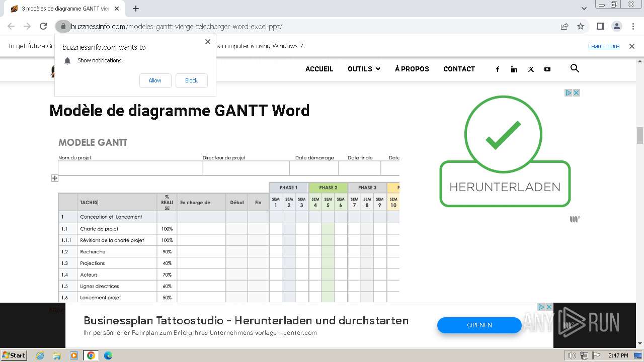Click the table move handle plus icon
Viewport: 644px width, 362px height.
tap(55, 178)
